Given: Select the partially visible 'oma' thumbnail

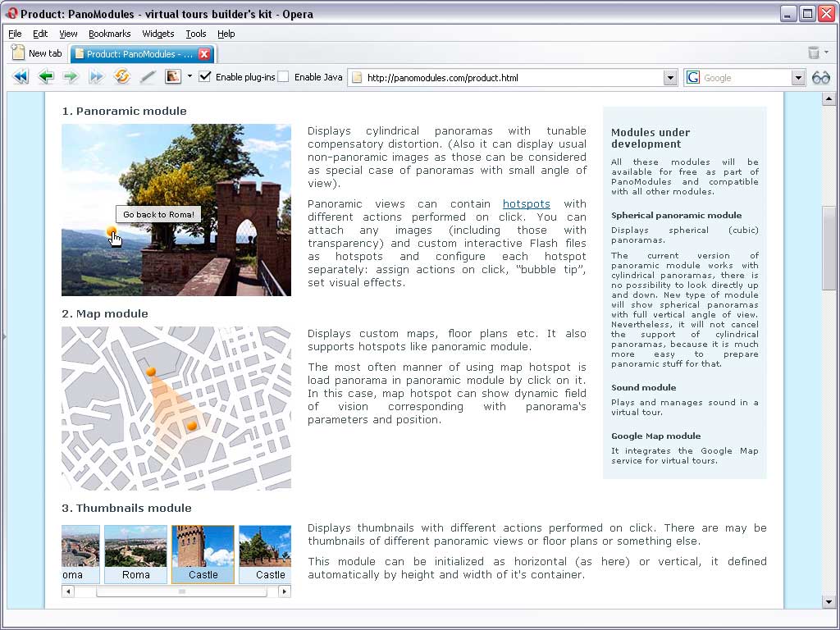Looking at the screenshot, I should tap(80, 554).
